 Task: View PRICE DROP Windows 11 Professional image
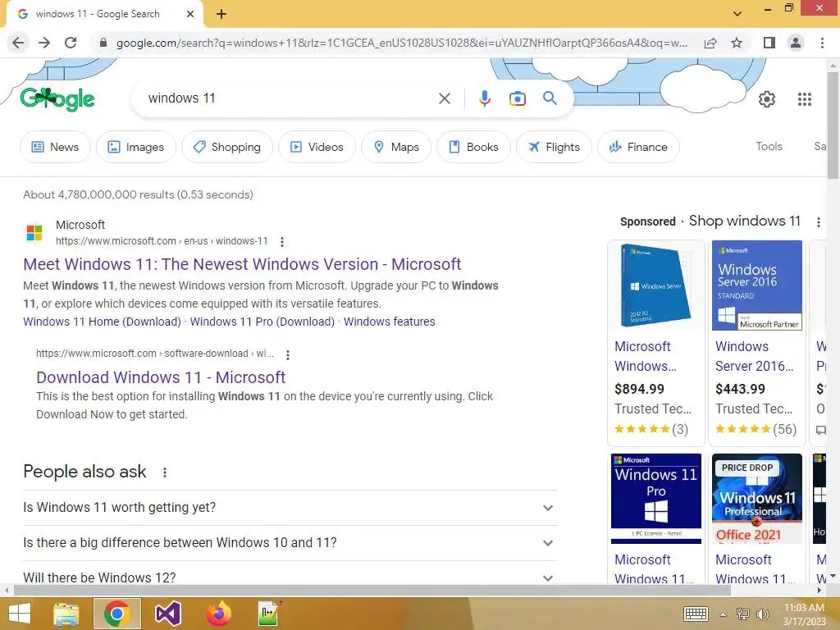[756, 499]
